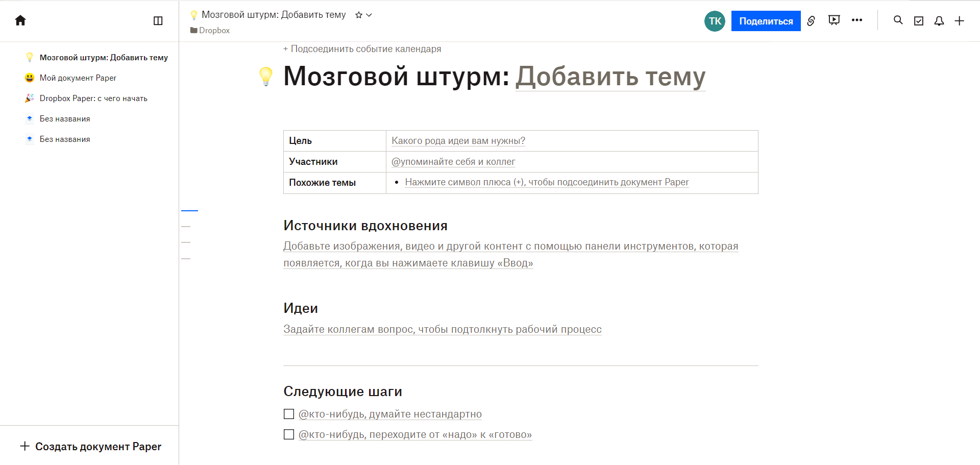Screen dimensions: 980x465
Task: Open the Dropbox folder breadcrumb
Action: [210, 31]
